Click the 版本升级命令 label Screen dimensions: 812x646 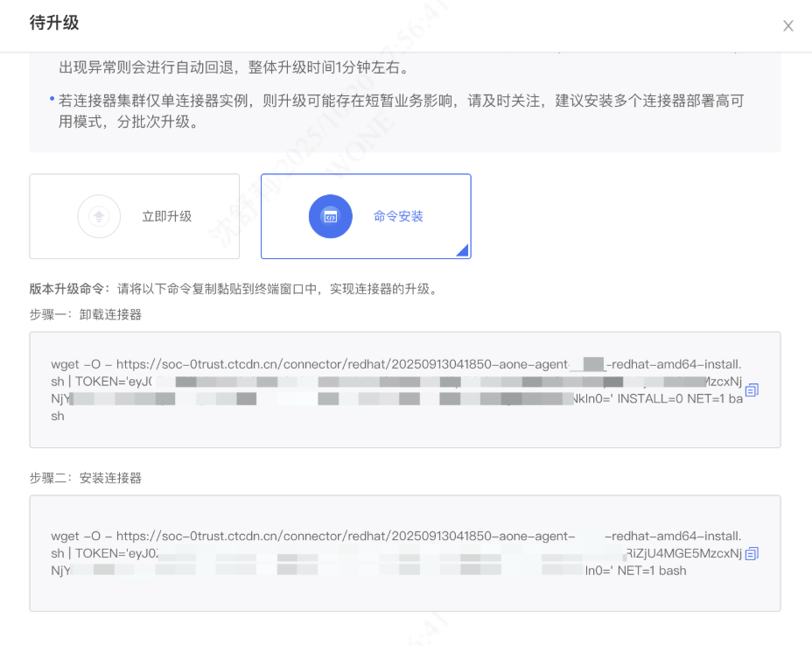tap(70, 289)
